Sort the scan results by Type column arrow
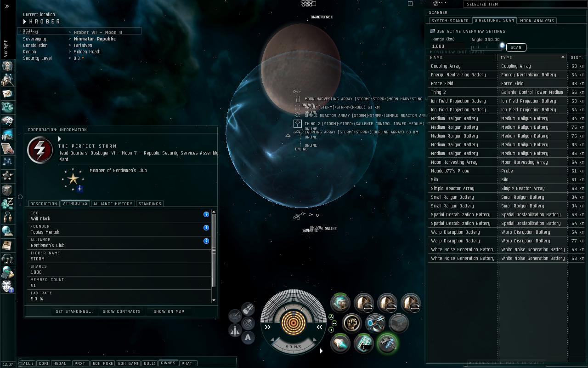 563,57
